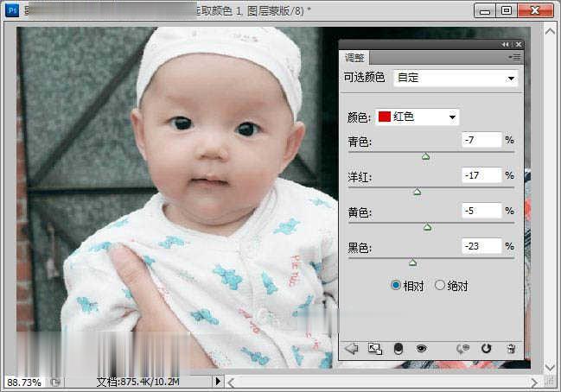Select the 相对 radio button
Viewport: 561px width, 392px height.
pyautogui.click(x=396, y=285)
